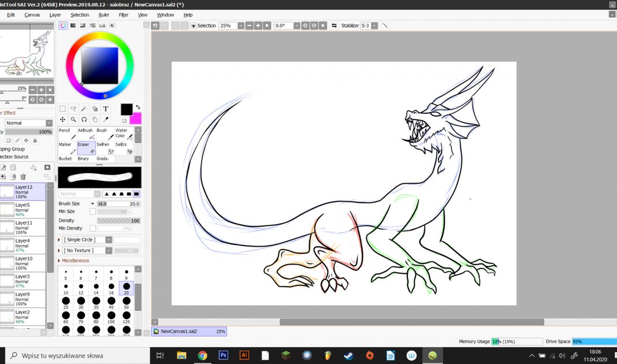This screenshot has width=617, height=364.
Task: Click the delete layer trash icon
Action: 23,177
